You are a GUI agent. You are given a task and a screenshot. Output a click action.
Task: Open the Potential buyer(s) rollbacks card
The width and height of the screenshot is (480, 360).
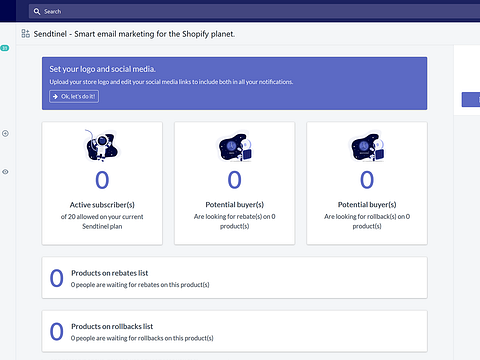367,183
